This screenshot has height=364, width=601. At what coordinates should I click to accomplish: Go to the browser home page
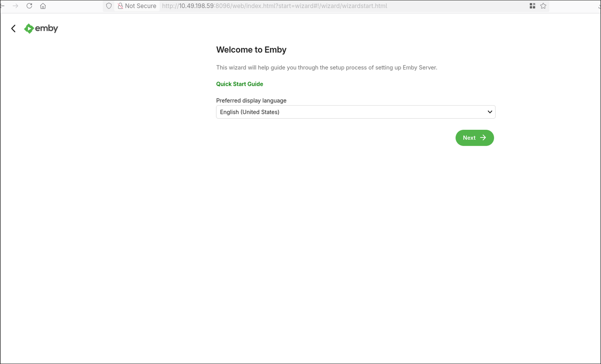coord(43,6)
